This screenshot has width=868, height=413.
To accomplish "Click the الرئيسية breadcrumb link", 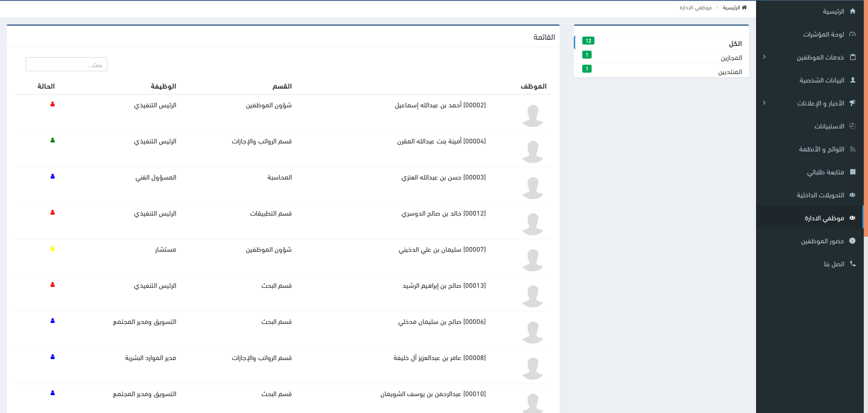I will point(732,8).
